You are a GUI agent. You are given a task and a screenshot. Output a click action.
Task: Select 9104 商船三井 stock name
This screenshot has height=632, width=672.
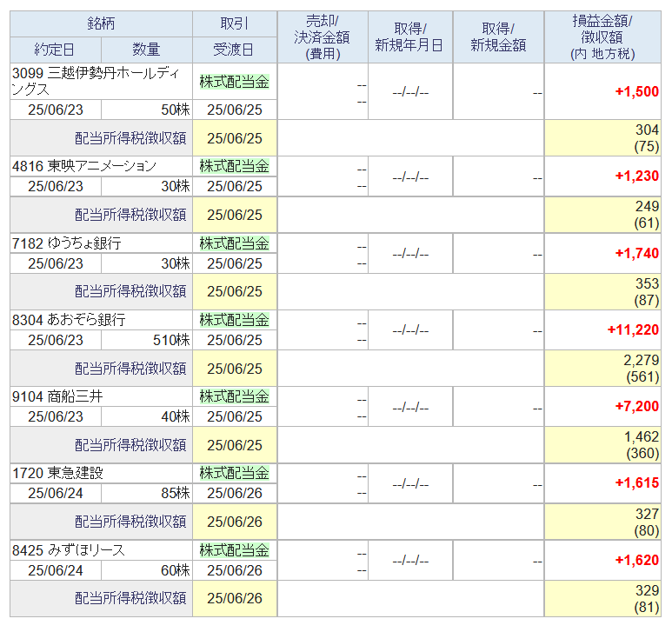click(x=57, y=396)
